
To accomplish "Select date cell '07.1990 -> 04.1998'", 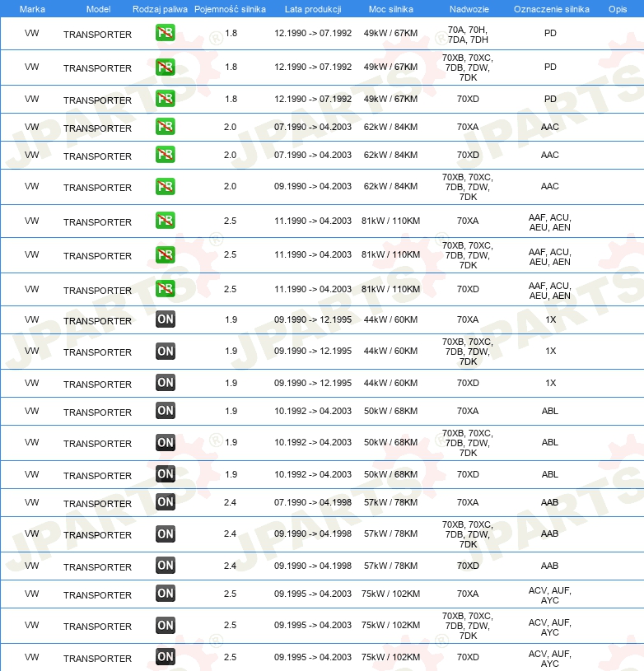I will tap(313, 502).
